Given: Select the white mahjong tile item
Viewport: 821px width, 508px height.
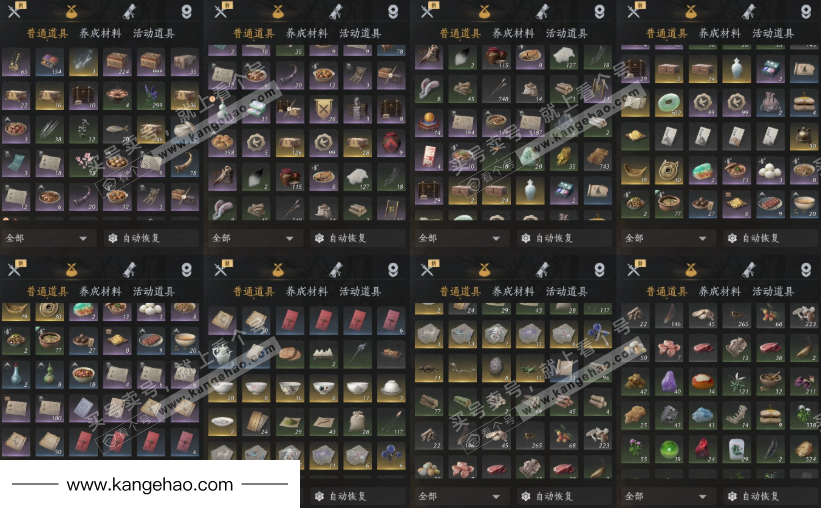Looking at the screenshot, I should pos(736,448).
